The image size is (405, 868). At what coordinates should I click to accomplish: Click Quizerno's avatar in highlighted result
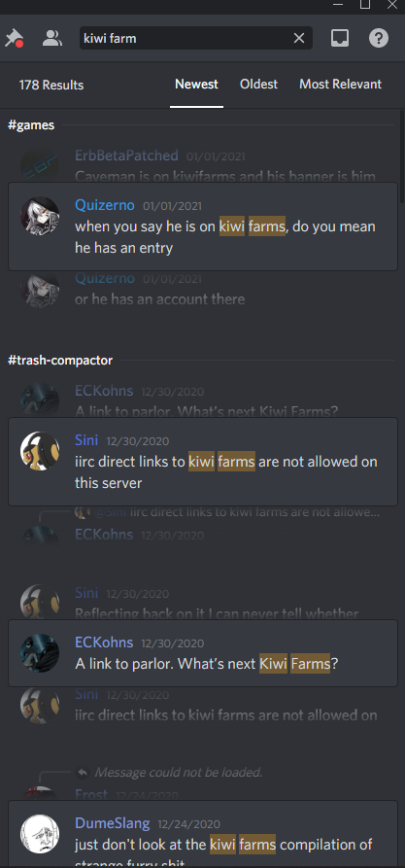tap(40, 216)
